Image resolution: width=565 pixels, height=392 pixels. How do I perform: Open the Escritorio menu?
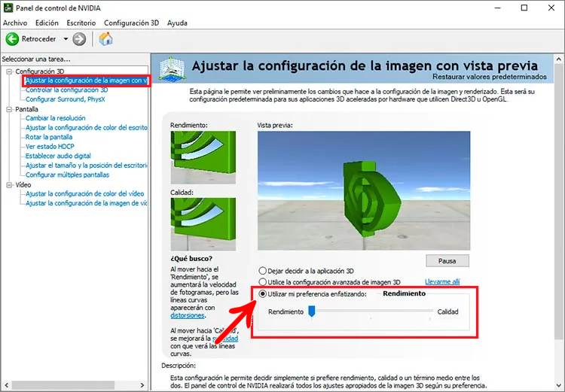point(81,23)
